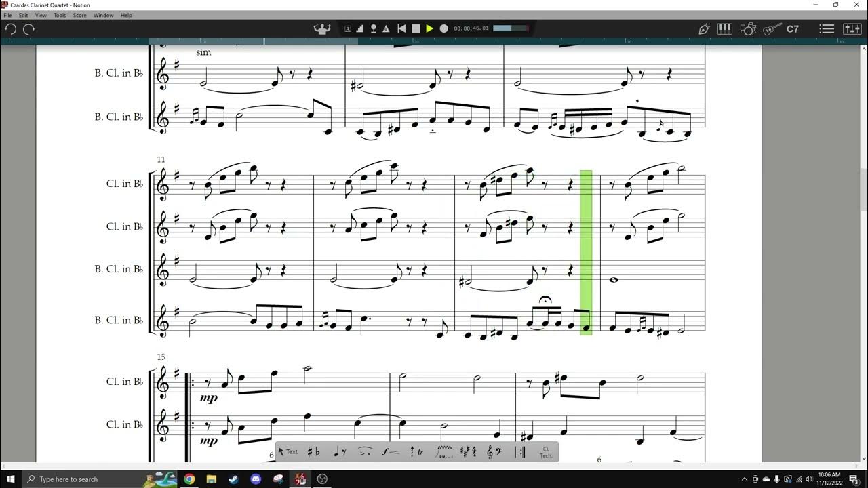Open the Score menu
868x488 pixels.
80,15
